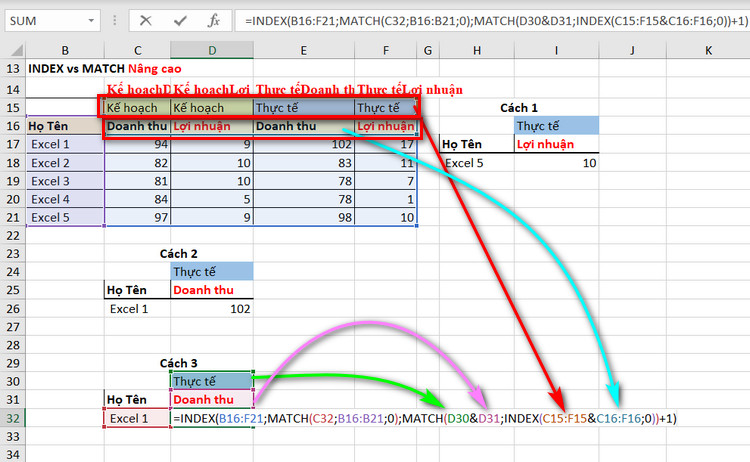Cancel formula entry with the X icon
The image size is (750, 462).
145,21
